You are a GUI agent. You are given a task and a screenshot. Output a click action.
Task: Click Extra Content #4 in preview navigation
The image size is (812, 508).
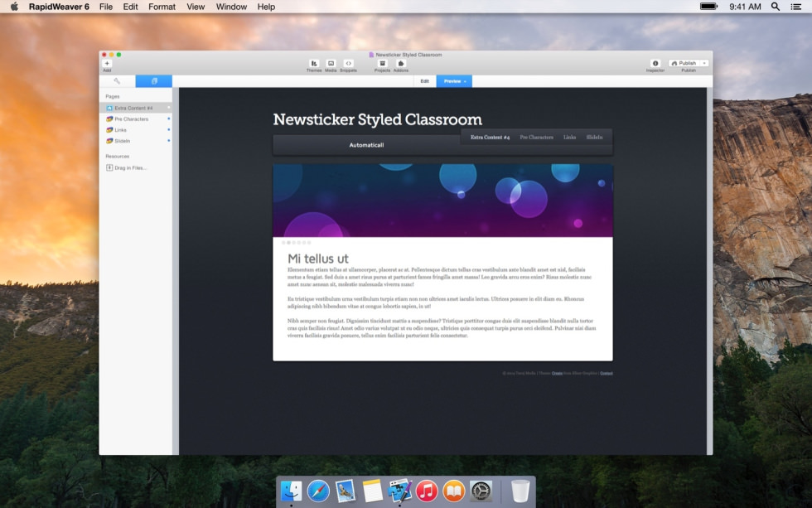[x=490, y=138]
